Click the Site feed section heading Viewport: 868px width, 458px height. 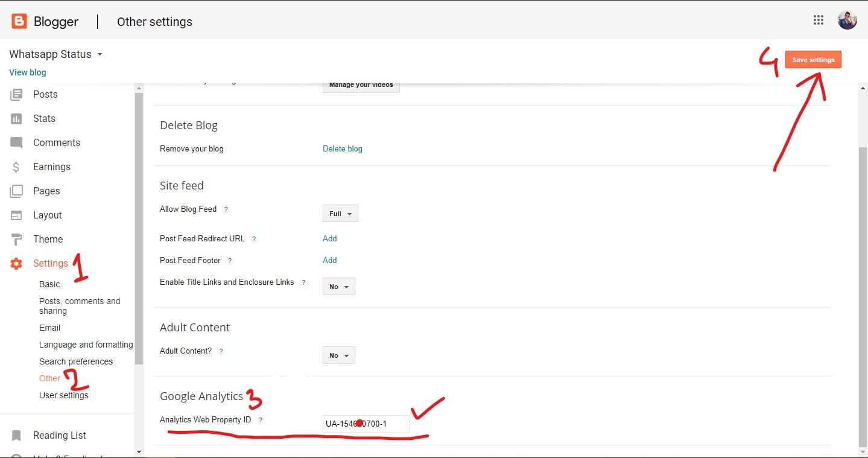tap(182, 185)
